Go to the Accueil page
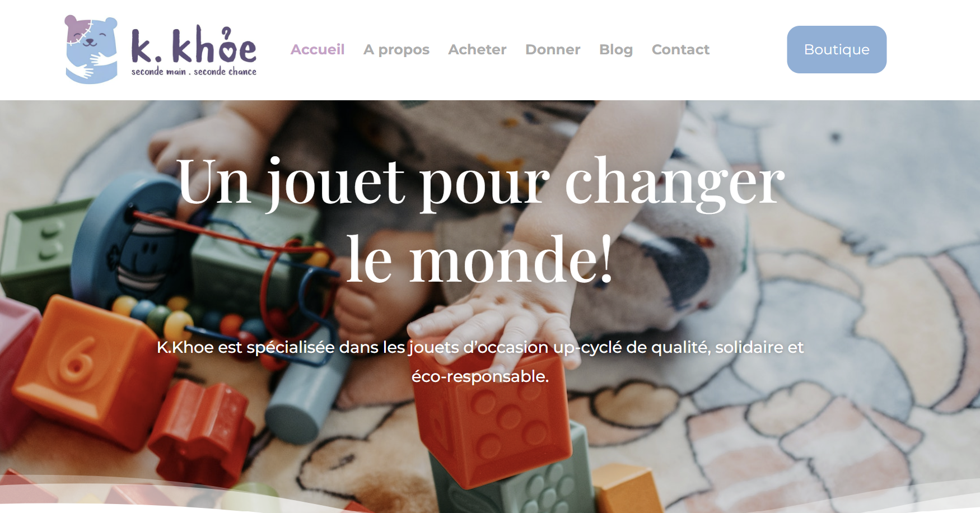The height and width of the screenshot is (513, 980). pyautogui.click(x=318, y=49)
